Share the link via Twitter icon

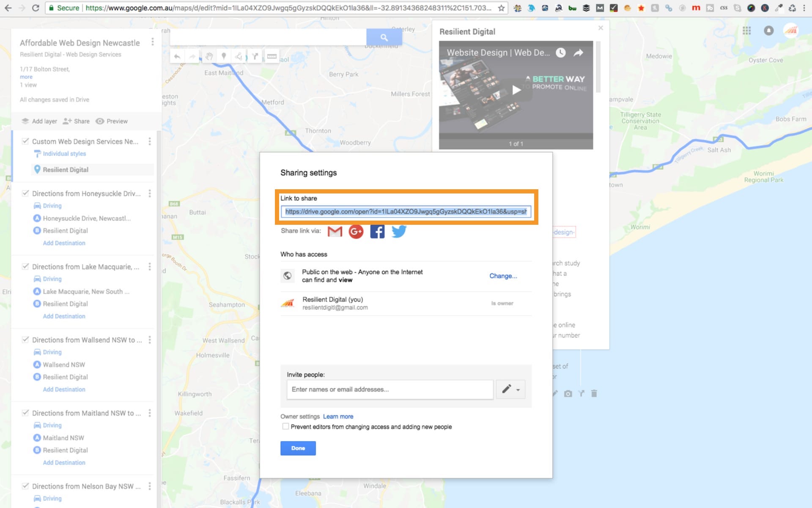(x=398, y=231)
